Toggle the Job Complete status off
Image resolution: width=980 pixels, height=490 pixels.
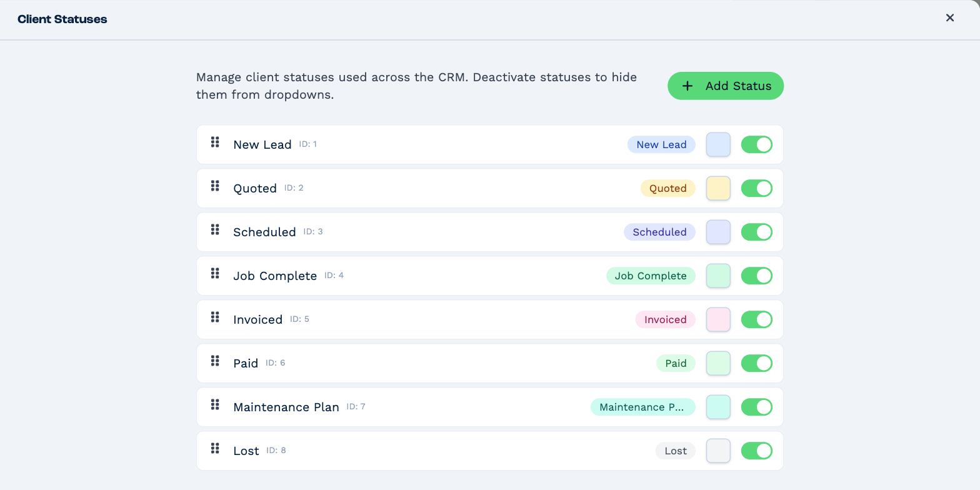757,276
